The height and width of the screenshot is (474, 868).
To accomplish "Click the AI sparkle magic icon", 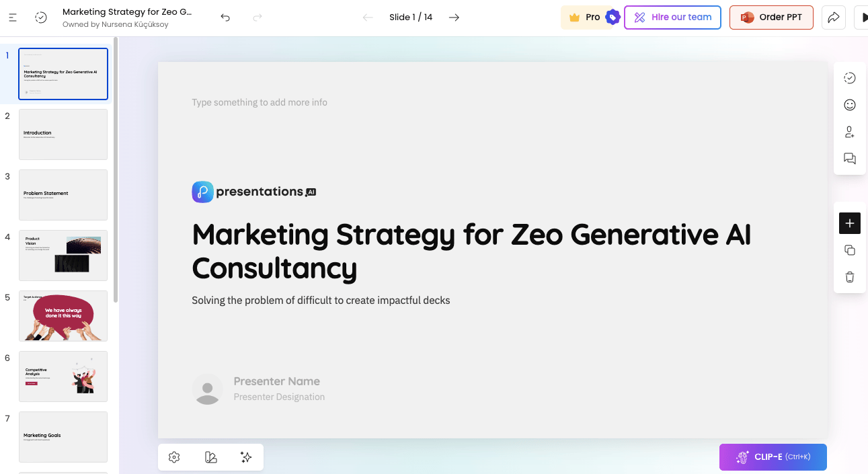I will pyautogui.click(x=246, y=457).
